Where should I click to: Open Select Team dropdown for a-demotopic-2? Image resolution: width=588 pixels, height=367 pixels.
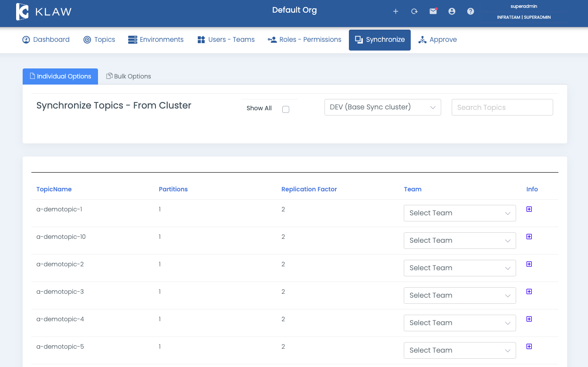pos(460,268)
